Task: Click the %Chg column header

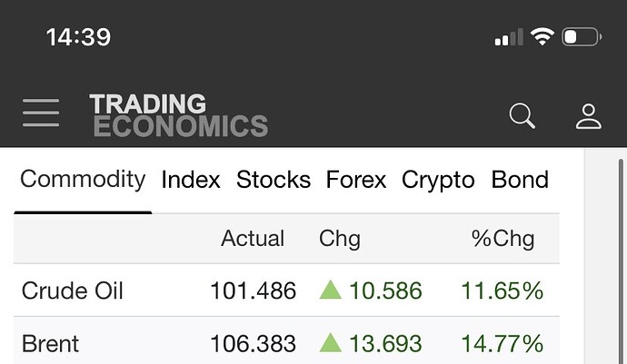Action: (503, 239)
